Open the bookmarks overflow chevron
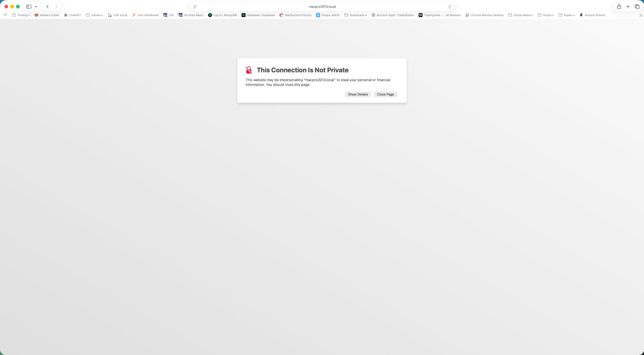The height and width of the screenshot is (355, 644). click(x=641, y=15)
